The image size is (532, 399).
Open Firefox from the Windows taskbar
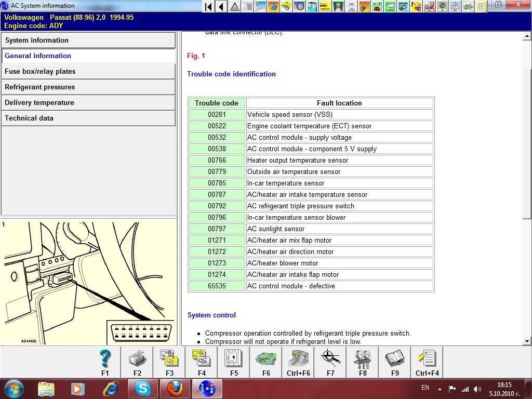point(175,388)
